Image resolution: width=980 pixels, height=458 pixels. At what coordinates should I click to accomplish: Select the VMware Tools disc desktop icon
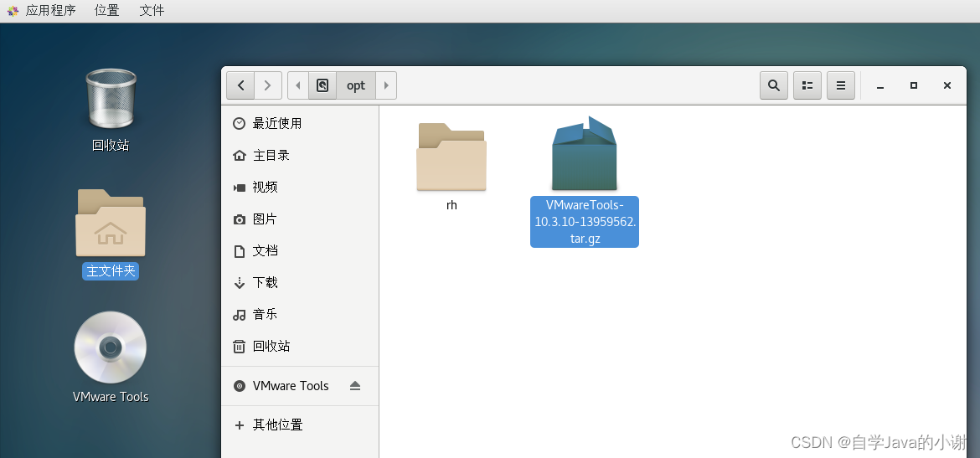coord(110,347)
